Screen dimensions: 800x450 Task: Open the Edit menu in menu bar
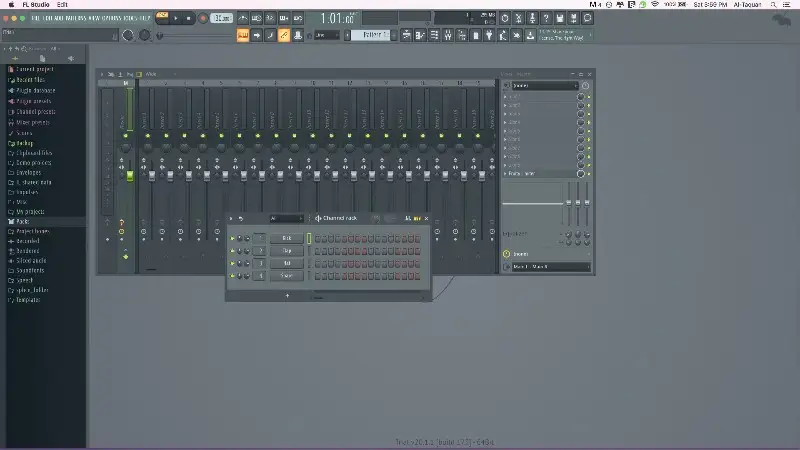pos(62,5)
